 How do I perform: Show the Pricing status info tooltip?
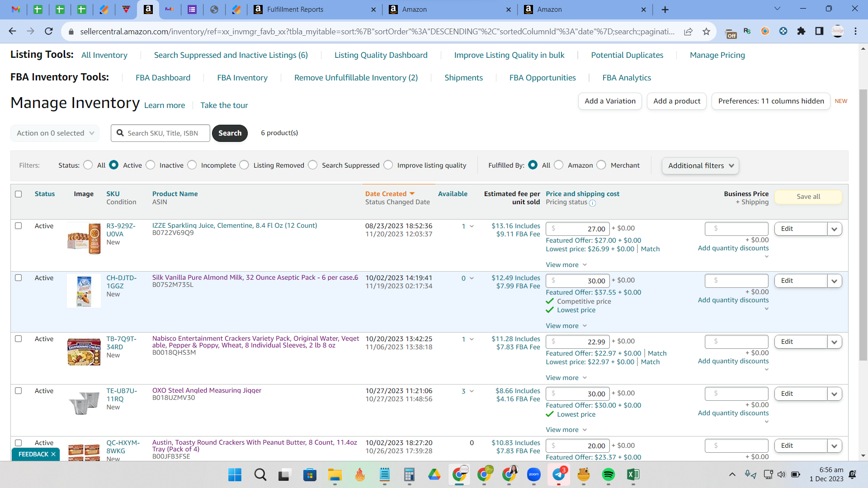(593, 203)
